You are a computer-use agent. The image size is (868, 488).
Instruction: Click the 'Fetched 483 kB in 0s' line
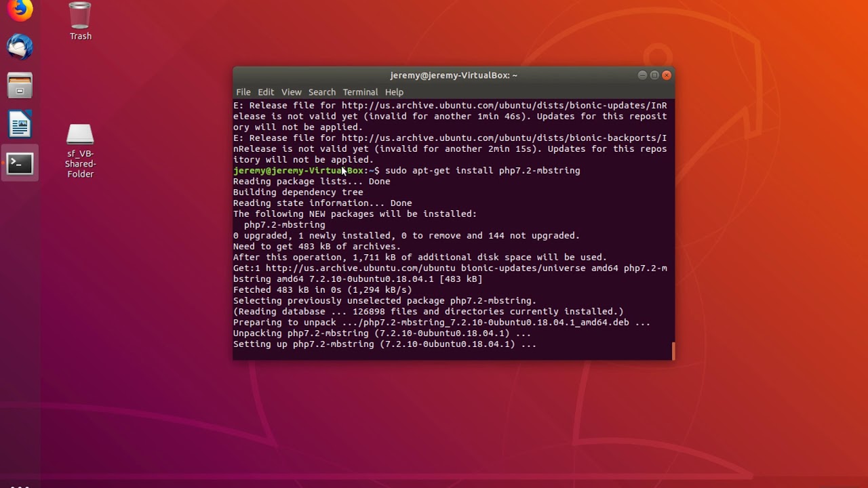click(x=323, y=290)
